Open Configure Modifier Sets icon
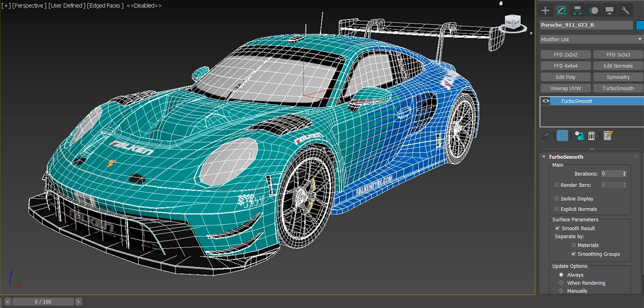The height and width of the screenshot is (308, 644). pyautogui.click(x=608, y=136)
